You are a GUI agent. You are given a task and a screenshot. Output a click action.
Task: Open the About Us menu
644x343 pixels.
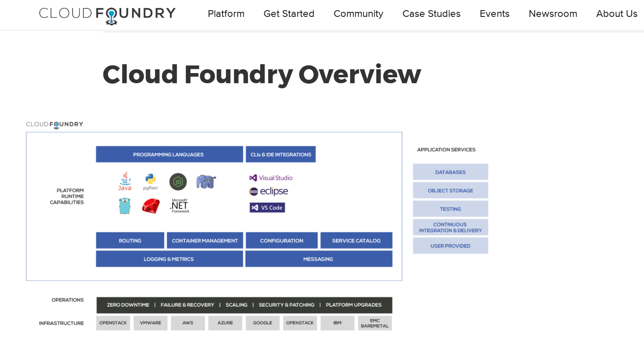tap(617, 14)
